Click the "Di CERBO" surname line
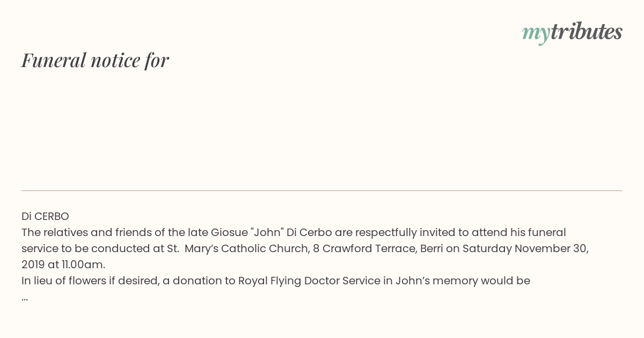 pyautogui.click(x=45, y=217)
